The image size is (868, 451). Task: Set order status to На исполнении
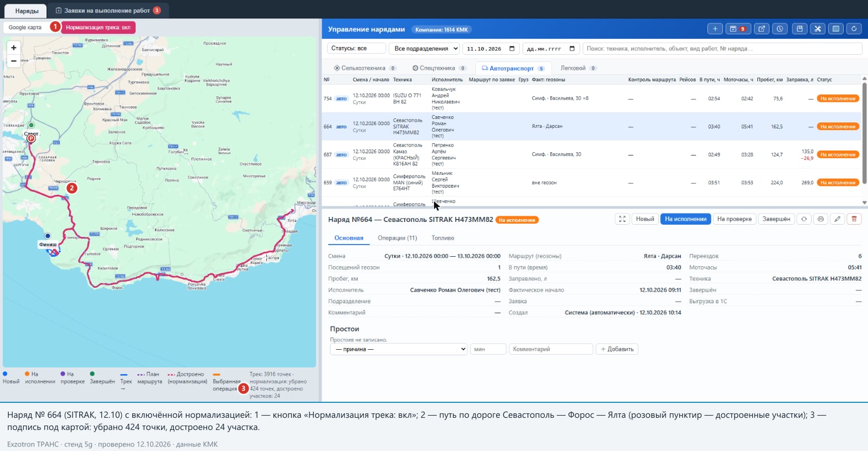pos(685,219)
